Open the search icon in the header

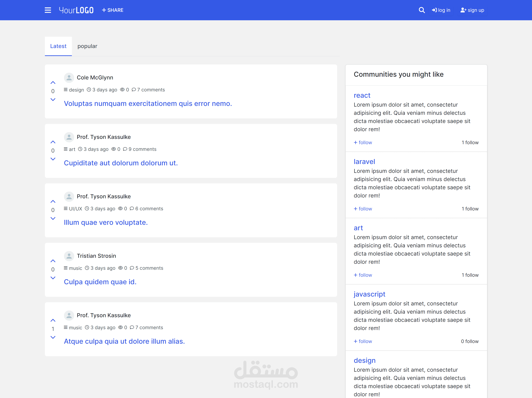(422, 10)
